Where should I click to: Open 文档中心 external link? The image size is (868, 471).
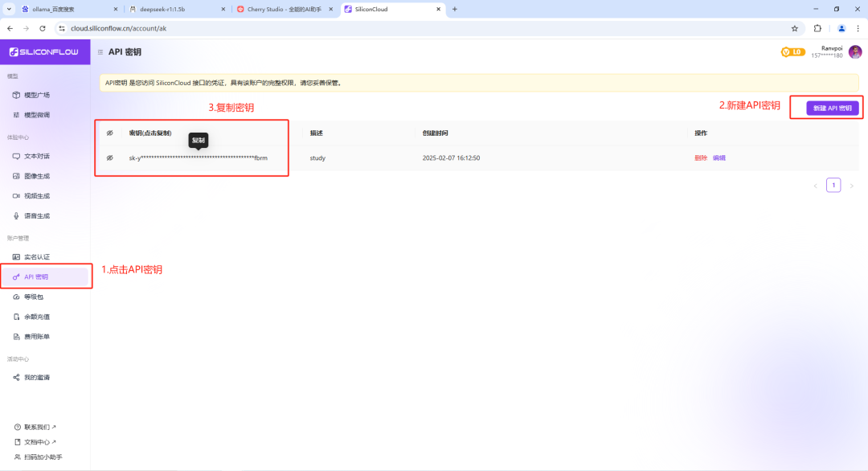pos(35,442)
